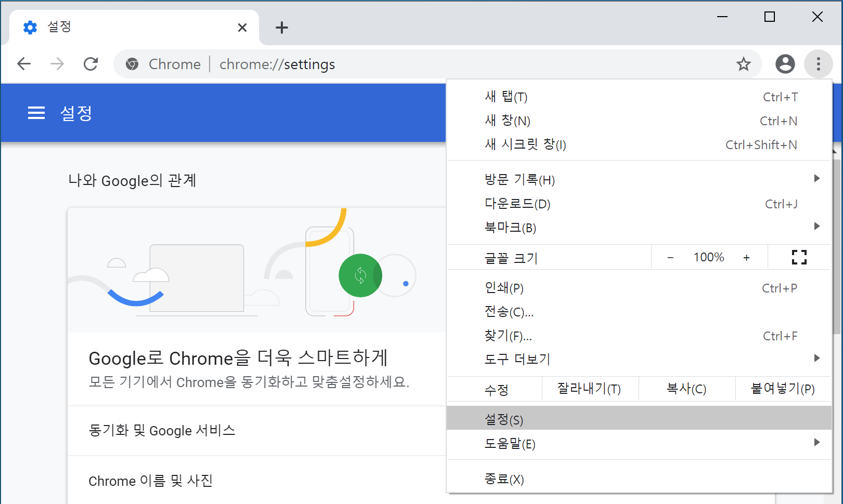Click the back navigation arrow
The width and height of the screenshot is (843, 504).
point(24,64)
